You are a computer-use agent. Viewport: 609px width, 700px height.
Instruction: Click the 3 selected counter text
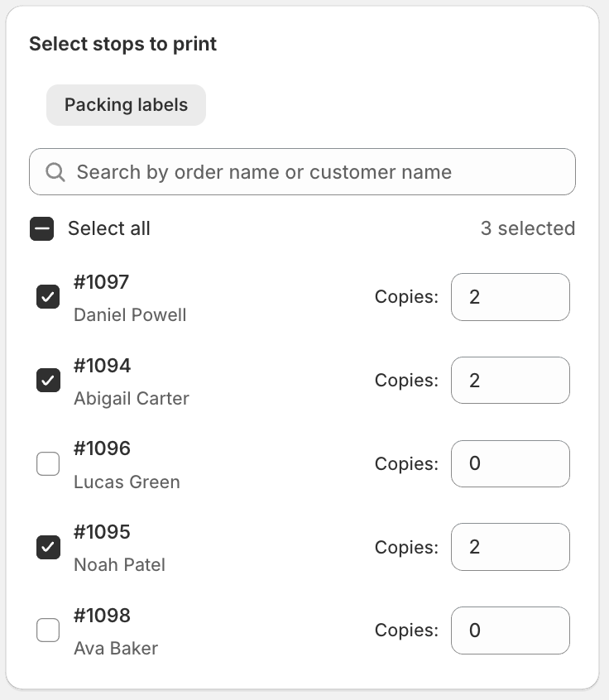(x=528, y=228)
